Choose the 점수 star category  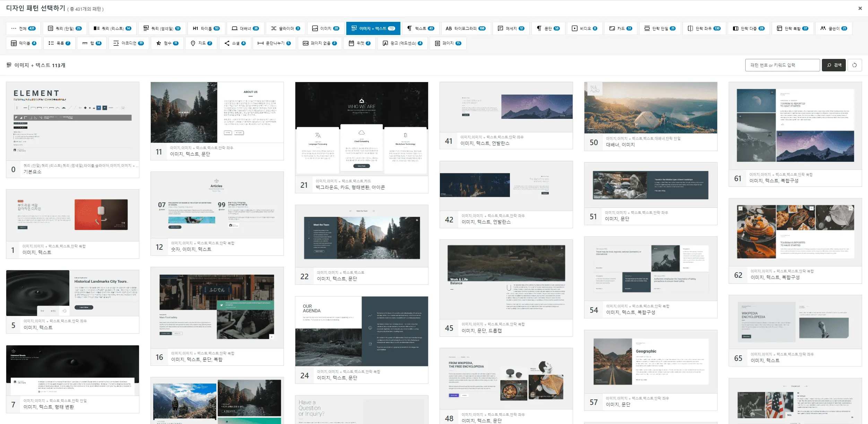167,43
